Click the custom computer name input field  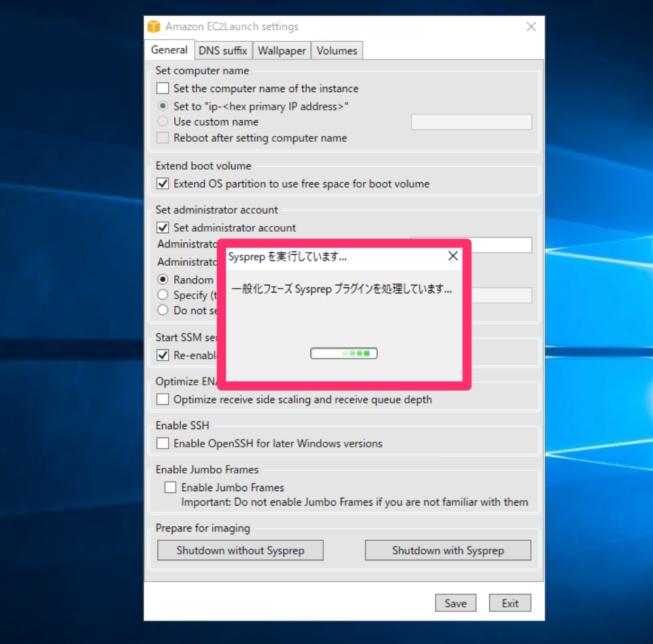pyautogui.click(x=471, y=121)
